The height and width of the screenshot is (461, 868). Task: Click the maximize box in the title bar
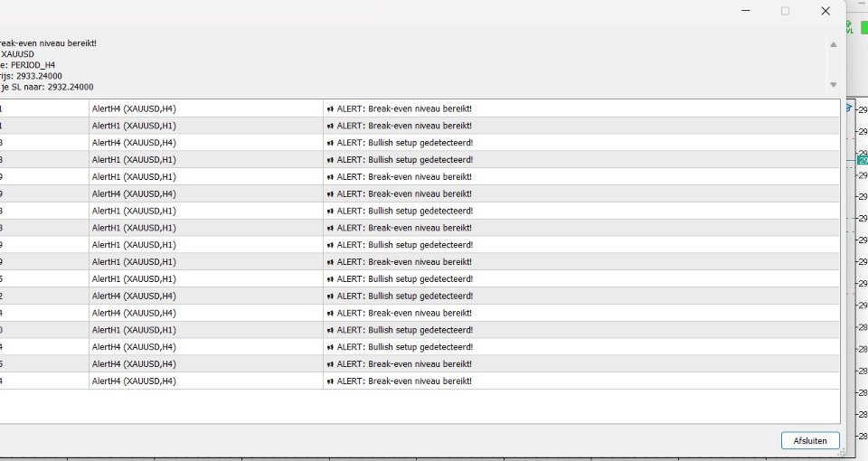coord(785,11)
